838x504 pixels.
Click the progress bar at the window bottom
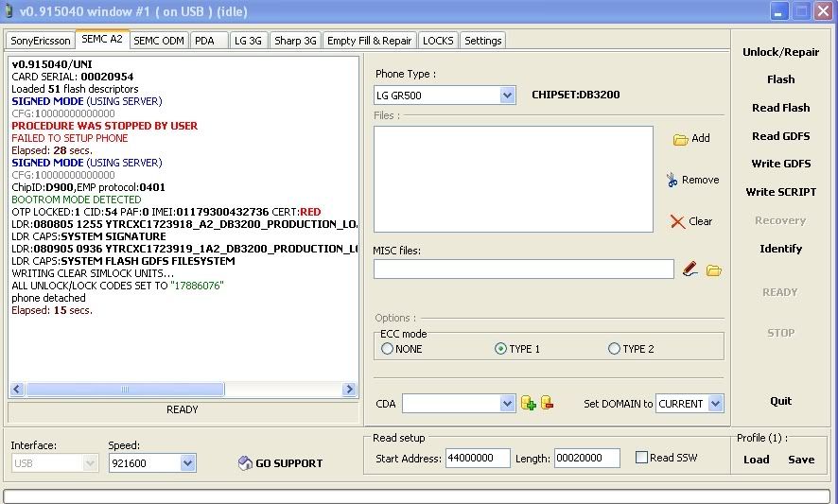click(418, 496)
